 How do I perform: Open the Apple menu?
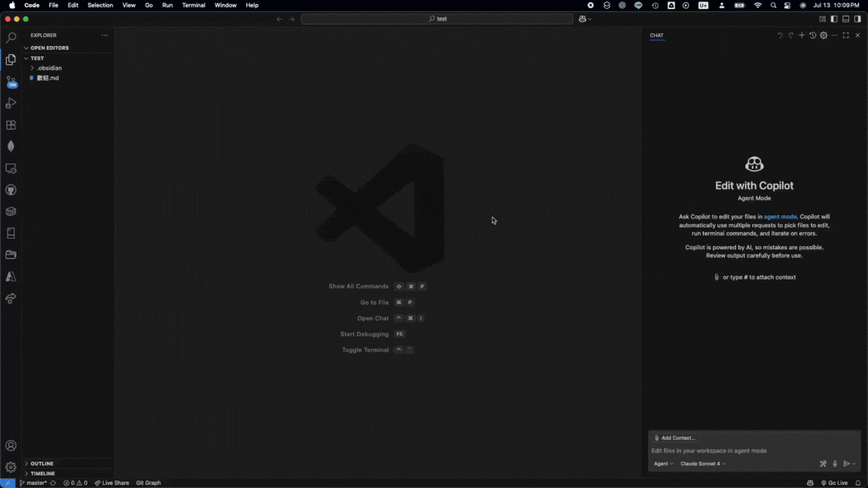tap(12, 5)
